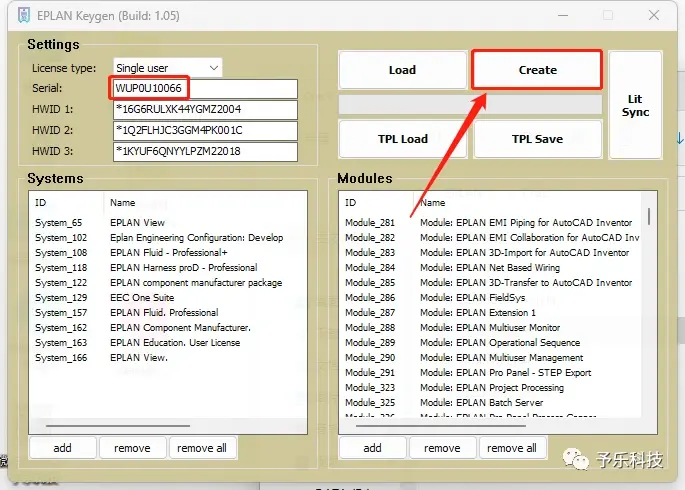The height and width of the screenshot is (490, 685).
Task: Select System_122 component manufacturer package row
Action: [x=168, y=283]
